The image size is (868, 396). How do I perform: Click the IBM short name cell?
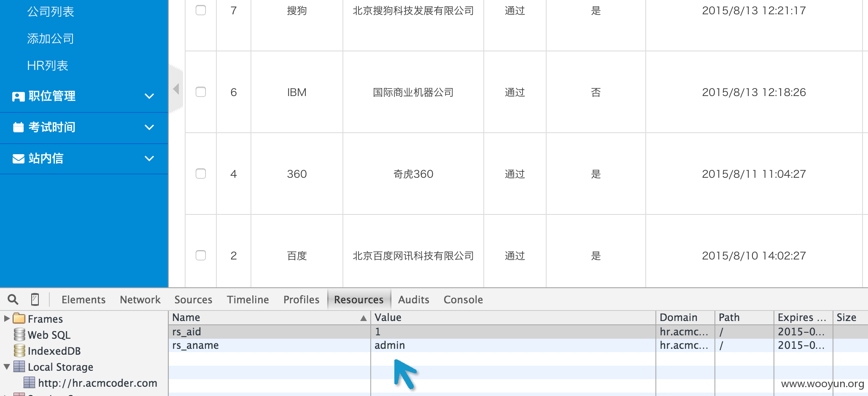click(297, 92)
